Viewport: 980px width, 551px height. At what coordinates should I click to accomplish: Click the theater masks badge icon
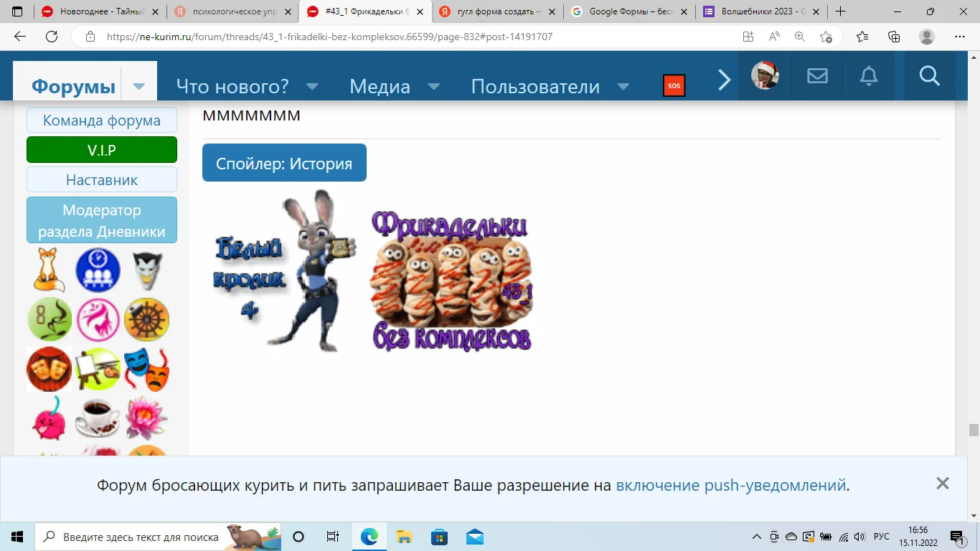click(x=146, y=369)
